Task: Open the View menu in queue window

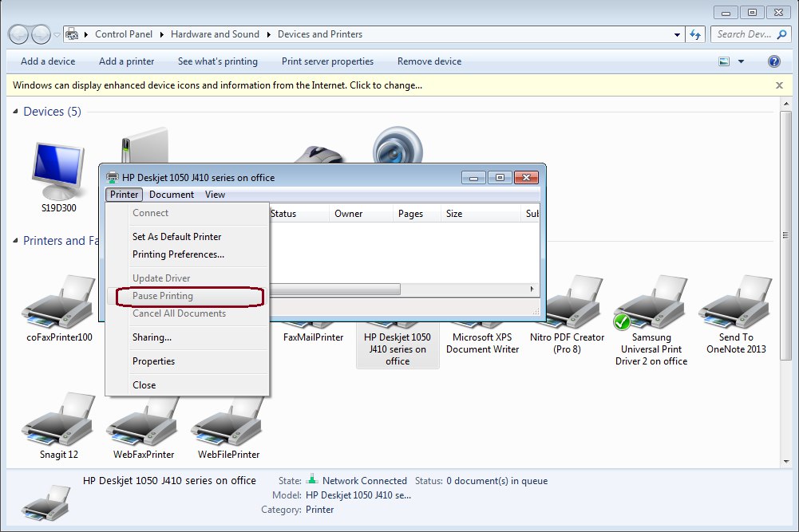Action: click(x=215, y=195)
